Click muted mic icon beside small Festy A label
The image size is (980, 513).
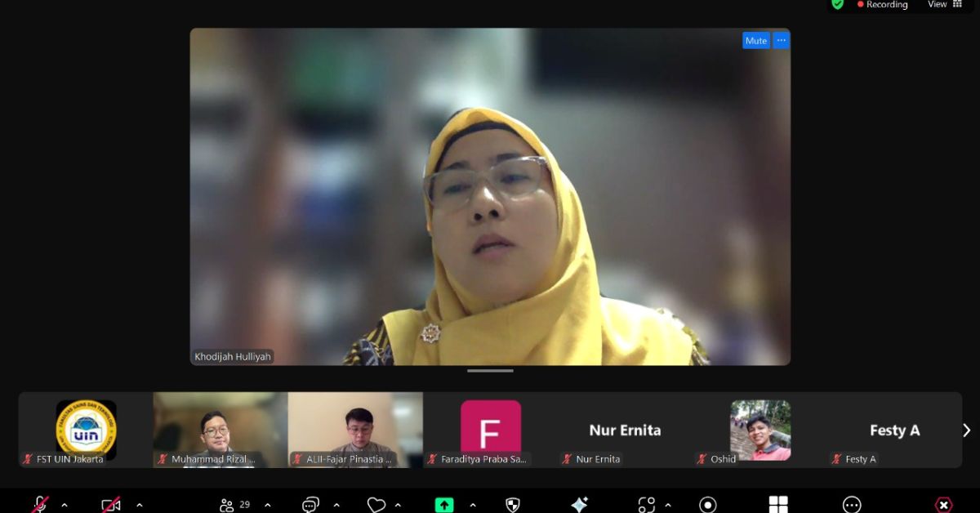pos(837,459)
